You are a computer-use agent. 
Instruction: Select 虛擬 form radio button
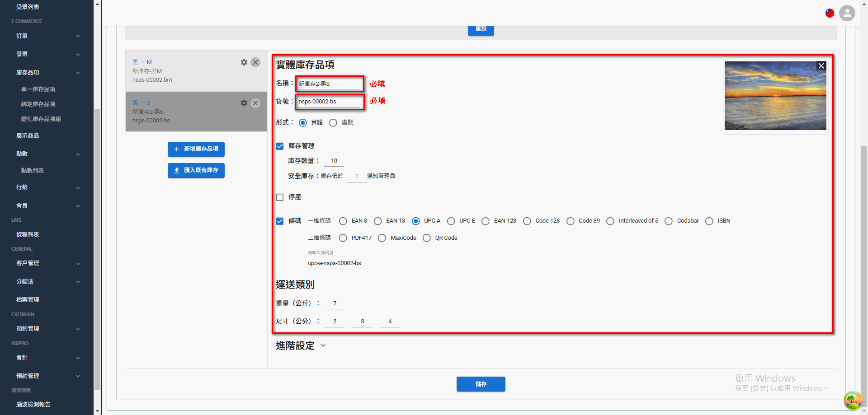pyautogui.click(x=333, y=123)
